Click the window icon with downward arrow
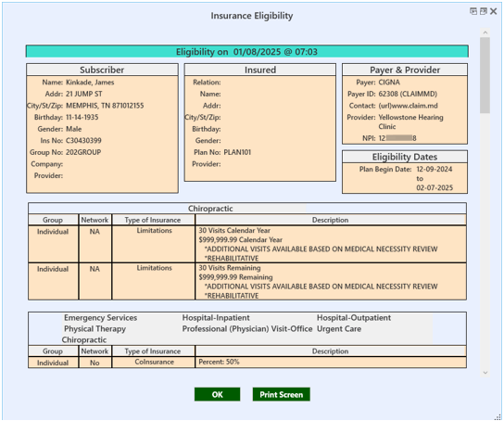Viewport: 504px width, 421px height. [473, 11]
